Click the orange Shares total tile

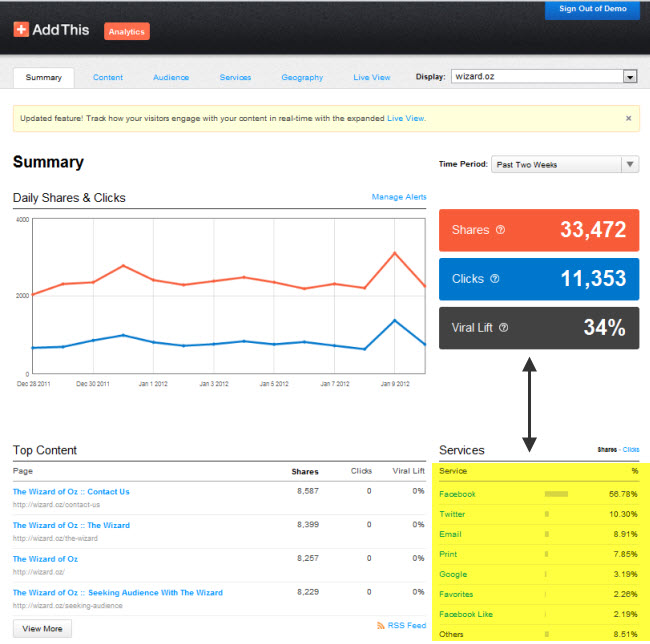(x=539, y=230)
